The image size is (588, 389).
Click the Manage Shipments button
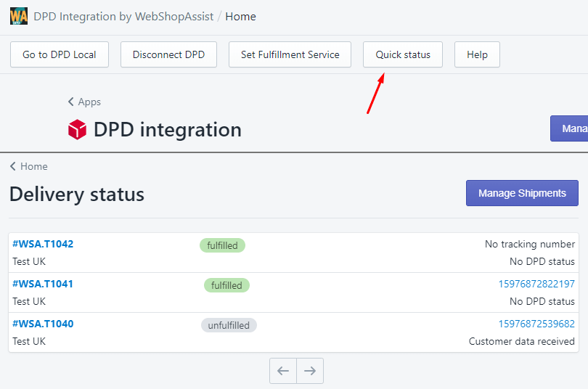522,193
